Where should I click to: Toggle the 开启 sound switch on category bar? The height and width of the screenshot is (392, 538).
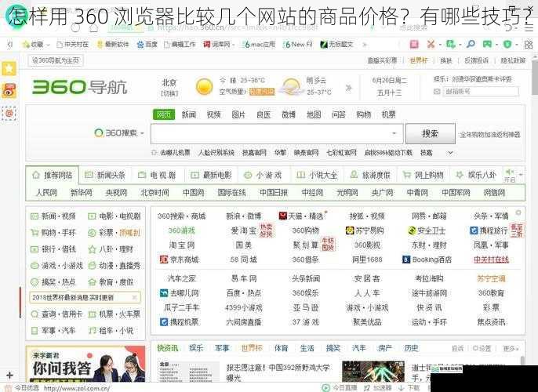pos(510,176)
